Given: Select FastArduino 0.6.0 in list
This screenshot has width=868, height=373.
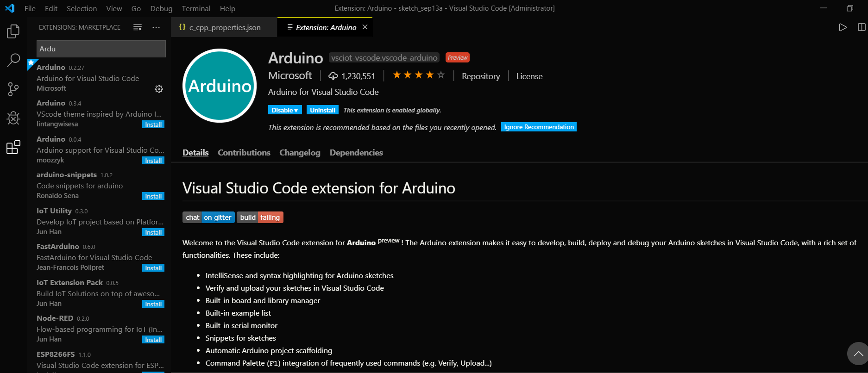Looking at the screenshot, I should coord(99,257).
